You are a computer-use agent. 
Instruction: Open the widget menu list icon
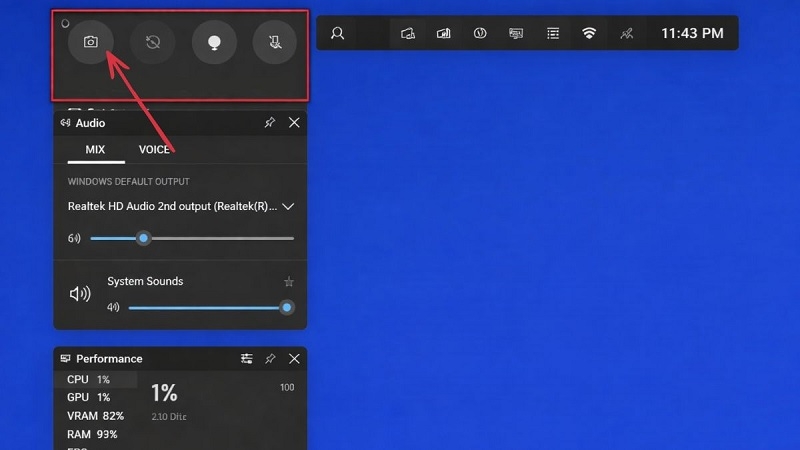click(553, 33)
